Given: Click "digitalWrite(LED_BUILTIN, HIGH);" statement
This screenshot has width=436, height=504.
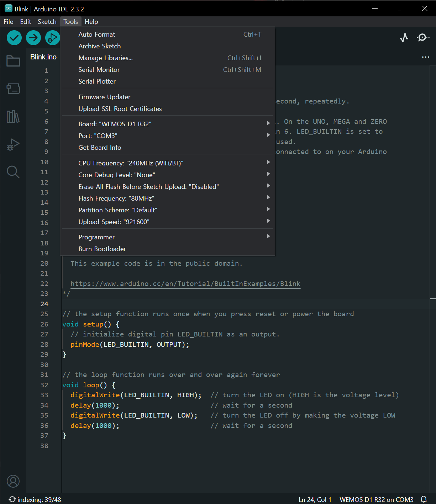Looking at the screenshot, I should click(136, 395).
